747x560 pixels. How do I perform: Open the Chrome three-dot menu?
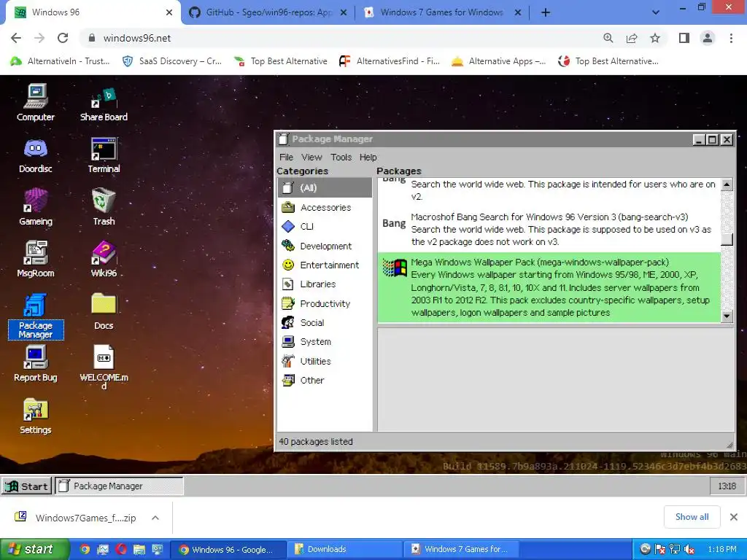tap(731, 38)
